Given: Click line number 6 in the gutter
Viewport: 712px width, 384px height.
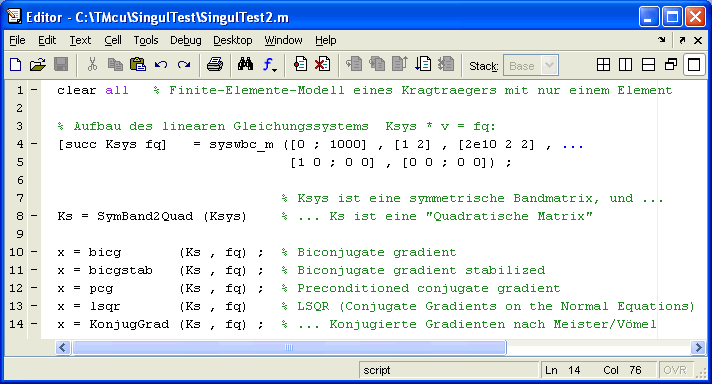Looking at the screenshot, I should coord(20,180).
